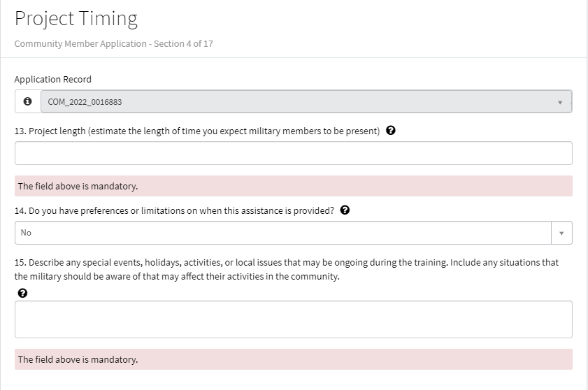The image size is (588, 390).
Task: Focus the Project length input field
Action: (293, 153)
